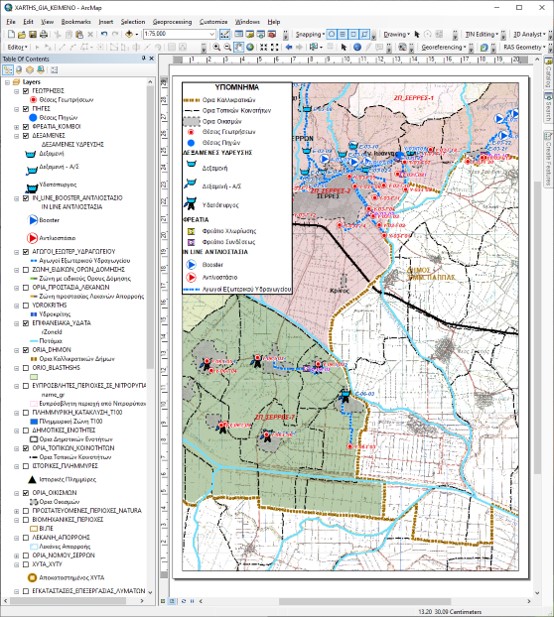Open the Windows menu
This screenshot has height=617, width=554.
pyautogui.click(x=247, y=22)
